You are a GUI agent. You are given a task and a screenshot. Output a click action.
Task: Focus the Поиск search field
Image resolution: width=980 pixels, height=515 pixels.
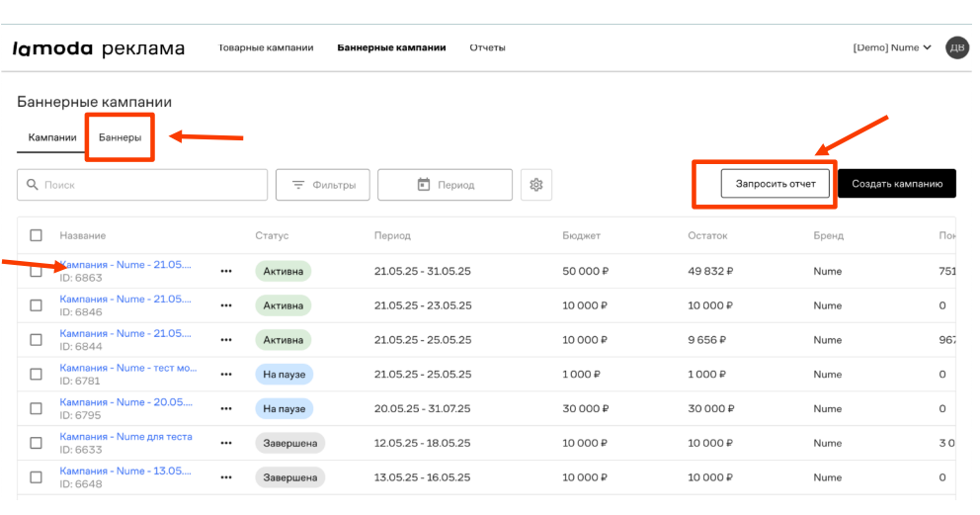[x=142, y=185]
